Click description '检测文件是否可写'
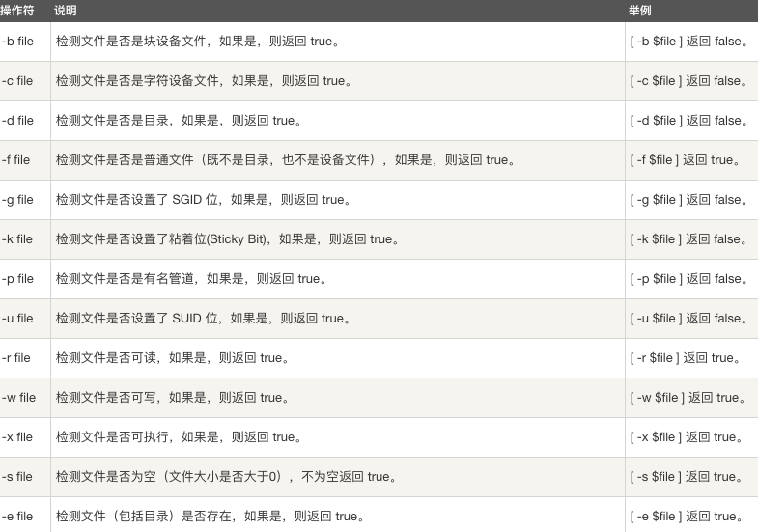Screen dimensions: 758x532 pyautogui.click(x=173, y=398)
